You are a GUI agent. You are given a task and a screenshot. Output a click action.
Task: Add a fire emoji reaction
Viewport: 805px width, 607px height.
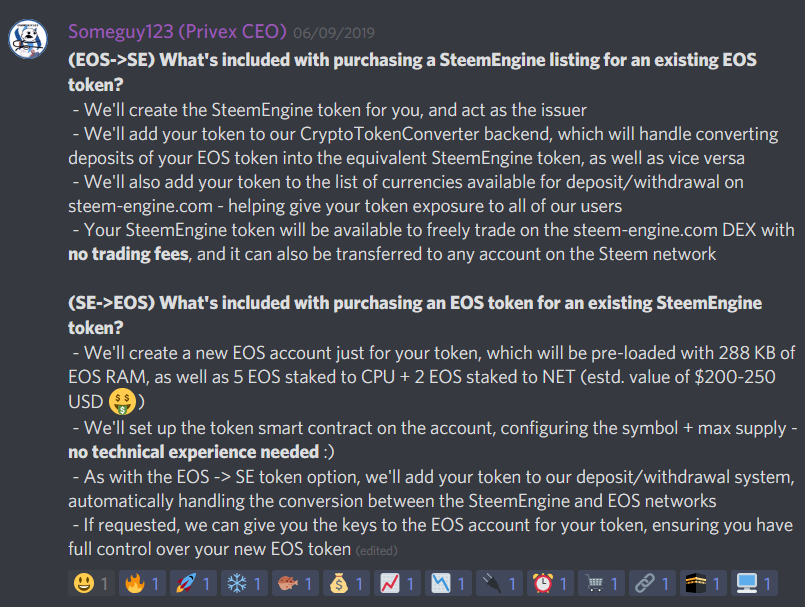[x=142, y=582]
